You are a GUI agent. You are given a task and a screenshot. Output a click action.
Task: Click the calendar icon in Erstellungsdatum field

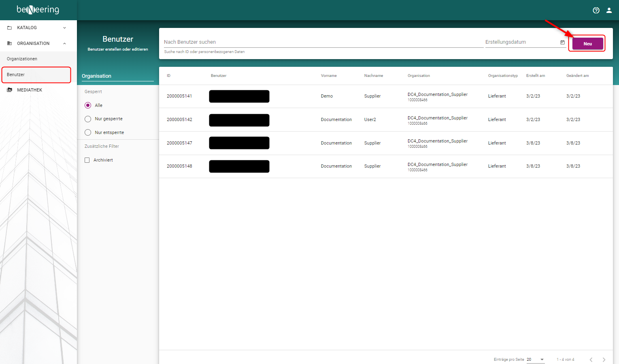pos(562,43)
